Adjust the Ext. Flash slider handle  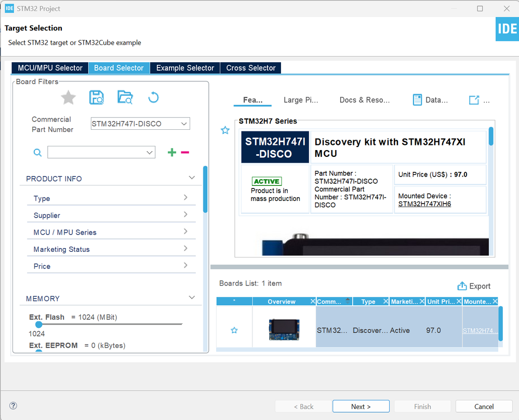[x=39, y=324]
